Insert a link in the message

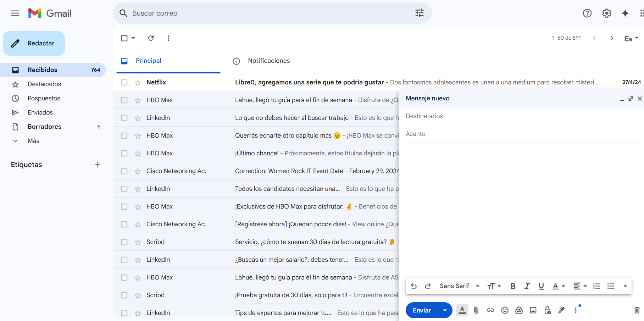(x=490, y=310)
